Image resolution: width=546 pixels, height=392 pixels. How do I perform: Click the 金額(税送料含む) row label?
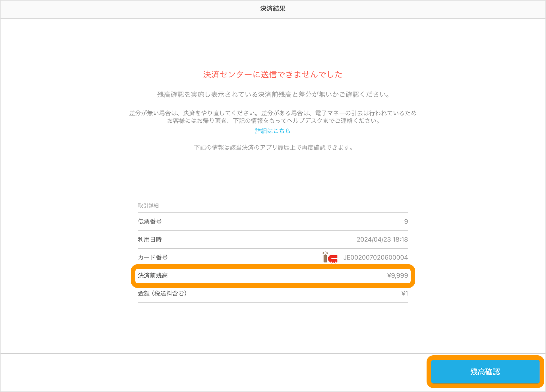[x=162, y=293]
